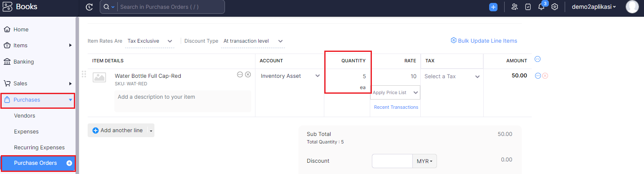Click the user profile avatar
The width and height of the screenshot is (644, 174).
tap(632, 7)
